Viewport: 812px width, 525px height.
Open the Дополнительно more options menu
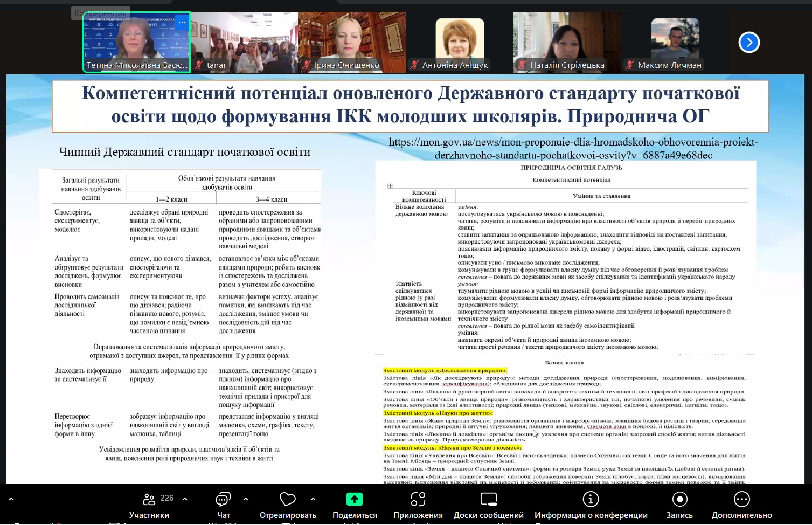pos(741,500)
